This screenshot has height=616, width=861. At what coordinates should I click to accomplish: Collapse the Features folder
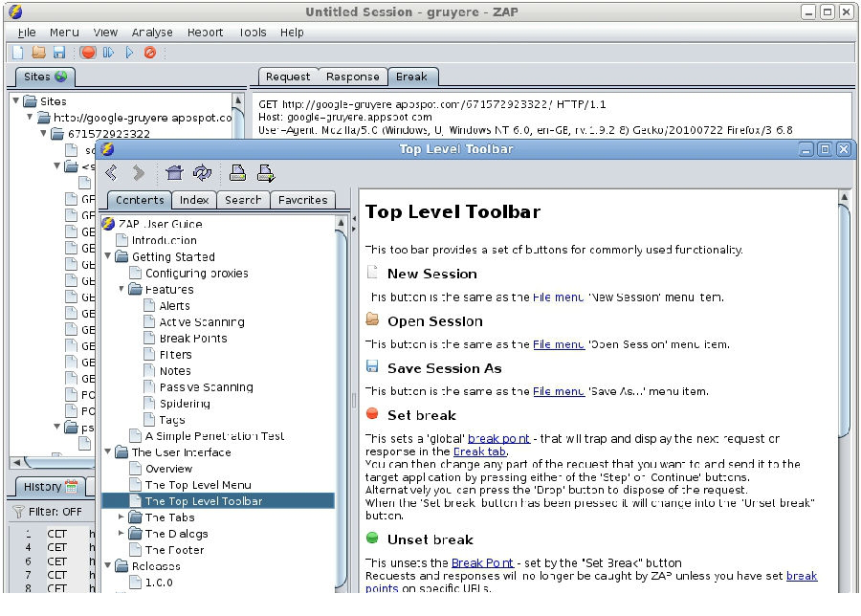pos(121,288)
